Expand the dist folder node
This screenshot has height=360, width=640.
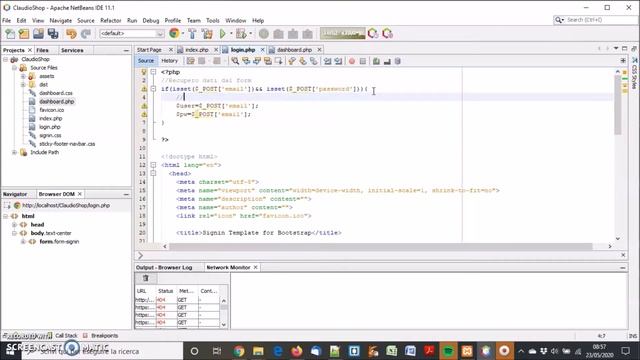pyautogui.click(x=23, y=84)
